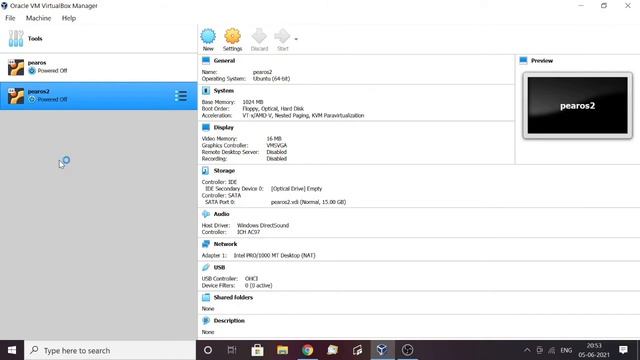Screen dimensions: 640x360
Task: Click the General section icon
Action: pyautogui.click(x=206, y=60)
